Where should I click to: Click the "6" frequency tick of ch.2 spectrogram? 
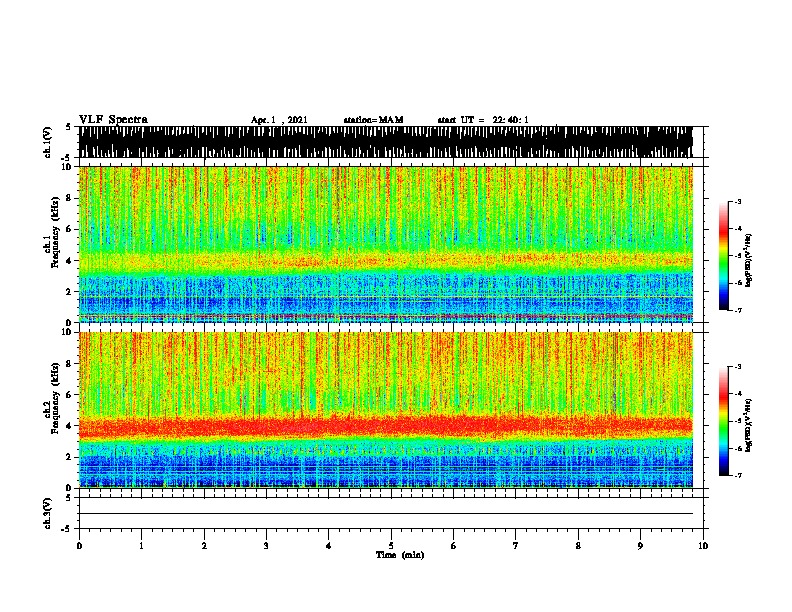pos(71,395)
